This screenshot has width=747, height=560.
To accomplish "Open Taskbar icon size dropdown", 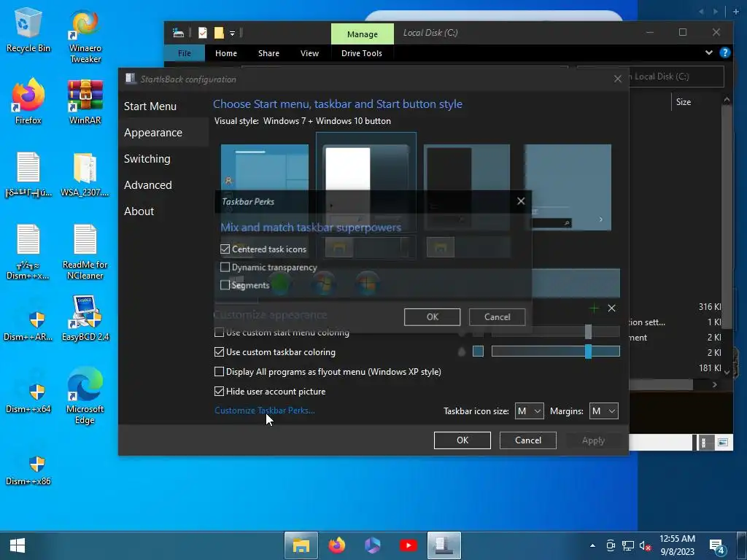I will [x=530, y=411].
